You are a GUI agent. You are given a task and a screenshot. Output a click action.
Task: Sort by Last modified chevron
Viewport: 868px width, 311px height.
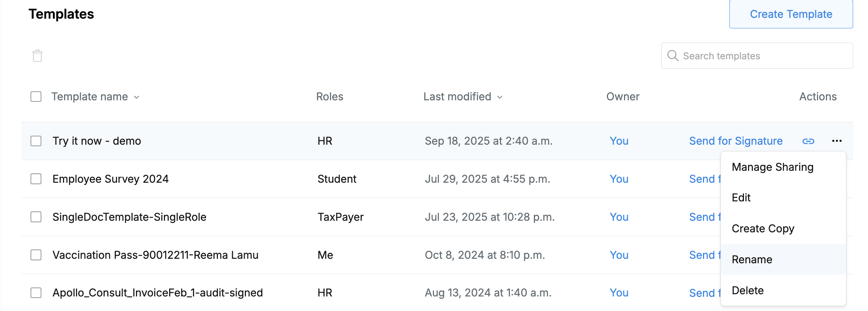(x=500, y=97)
